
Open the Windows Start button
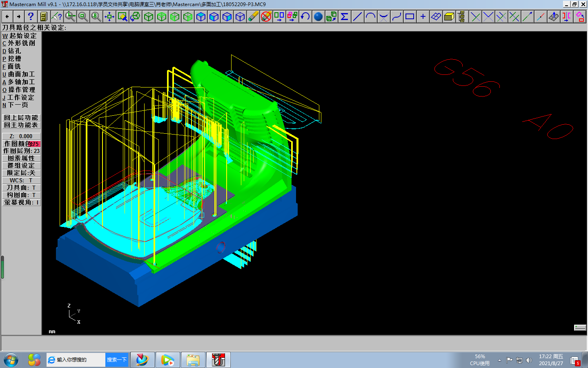click(x=11, y=360)
